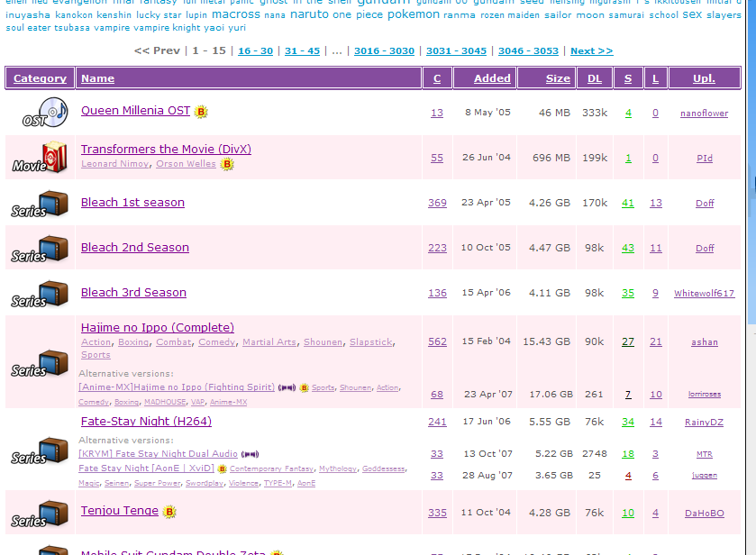Screen dimensions: 756x555
Task: Jump to last page 3046 - 3053
Action: click(x=528, y=50)
